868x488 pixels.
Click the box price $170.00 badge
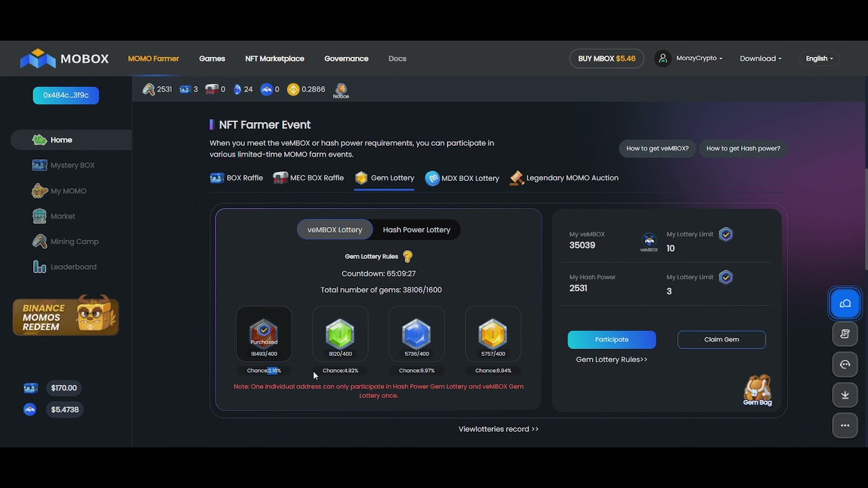pos(64,388)
